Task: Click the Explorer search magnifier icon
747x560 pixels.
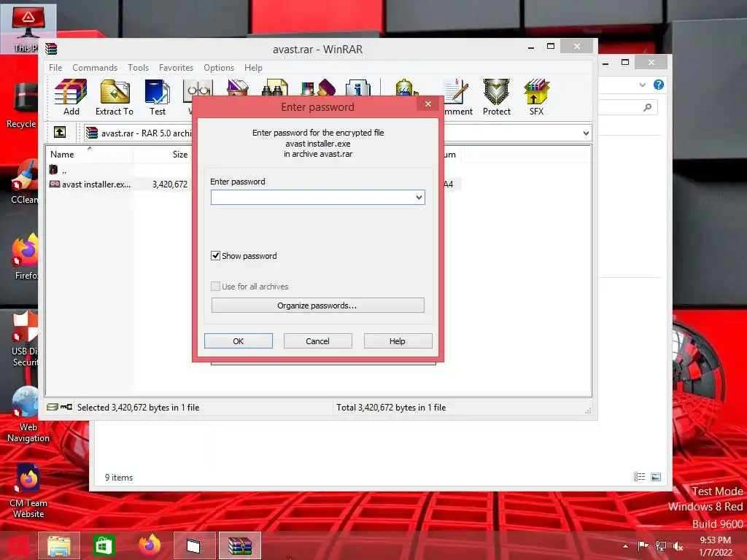Action: click(x=647, y=108)
